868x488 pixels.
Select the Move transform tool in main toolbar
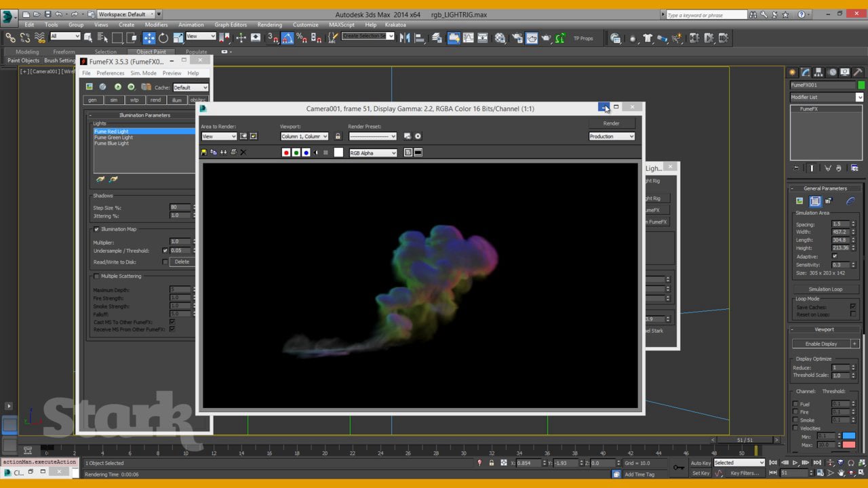pyautogui.click(x=149, y=38)
